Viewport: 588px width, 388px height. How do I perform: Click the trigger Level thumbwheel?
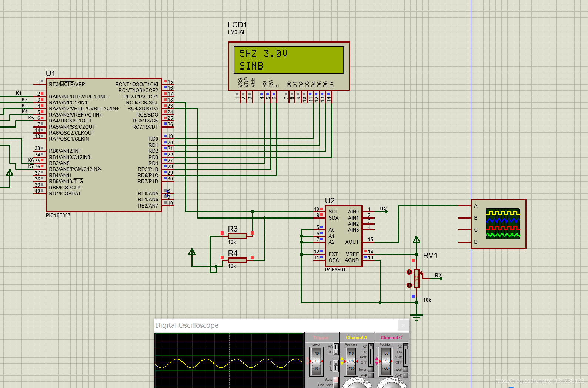pyautogui.click(x=316, y=361)
